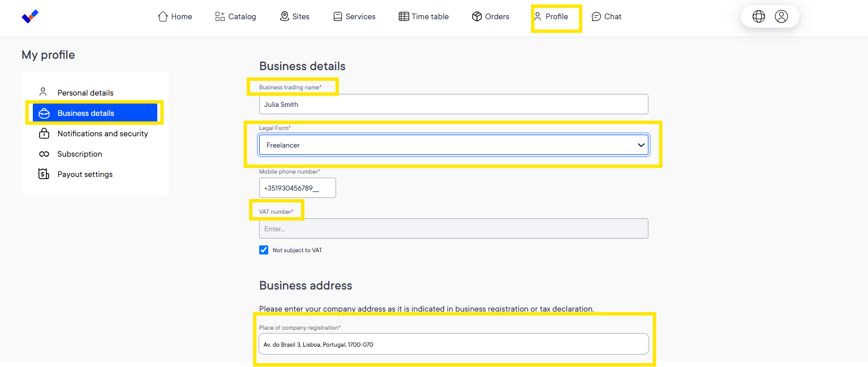868x367 pixels.
Task: Click the Payout settings dollar icon
Action: pos(44,174)
